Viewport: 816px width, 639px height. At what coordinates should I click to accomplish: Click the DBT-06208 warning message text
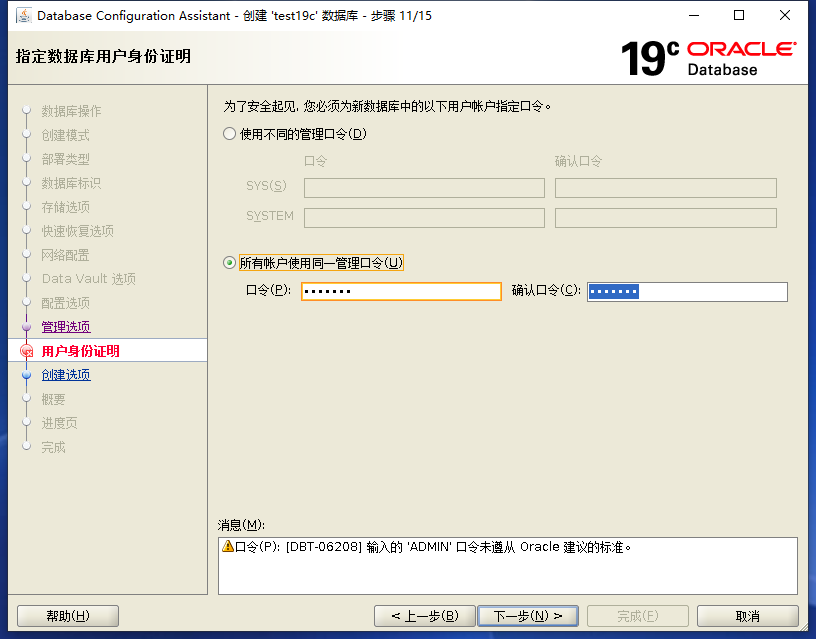[433, 547]
